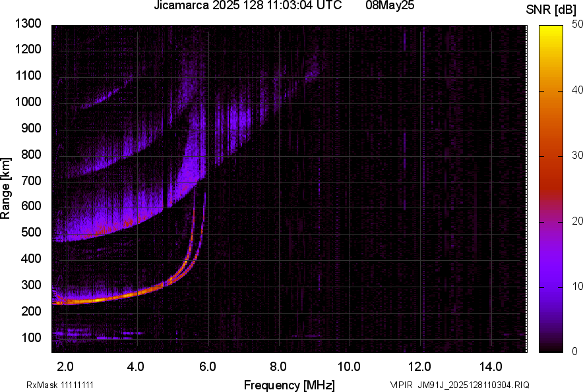Click the 'SNR [dB]' colorbar title

[551, 10]
